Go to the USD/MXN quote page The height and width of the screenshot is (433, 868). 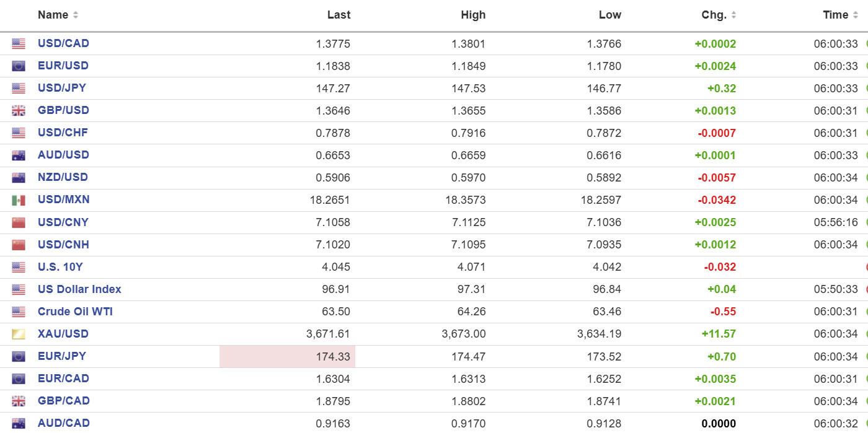[64, 199]
